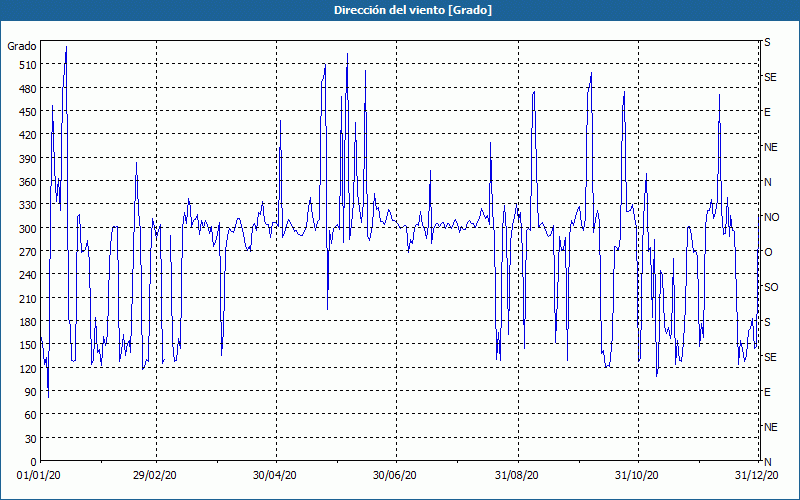This screenshot has height=500, width=800.
Task: Click the 150 degree axis value
Action: 28,345
